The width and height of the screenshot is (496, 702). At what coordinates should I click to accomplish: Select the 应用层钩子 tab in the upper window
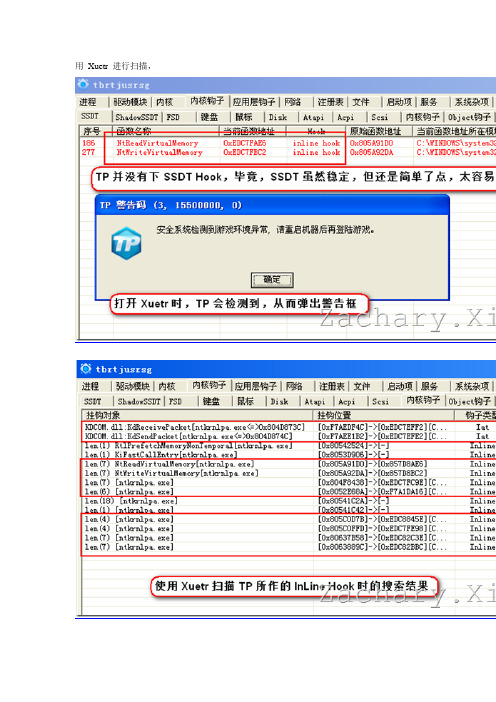[x=254, y=102]
